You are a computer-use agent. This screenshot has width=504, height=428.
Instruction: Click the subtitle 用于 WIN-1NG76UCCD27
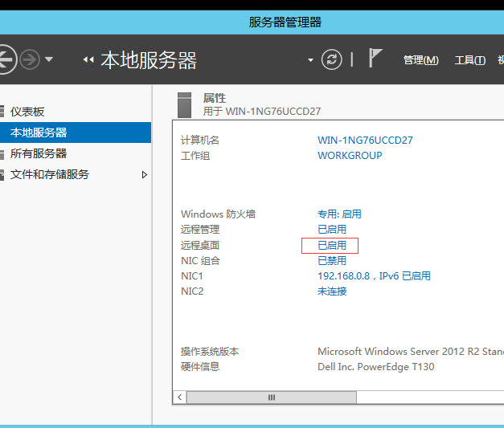pos(262,112)
